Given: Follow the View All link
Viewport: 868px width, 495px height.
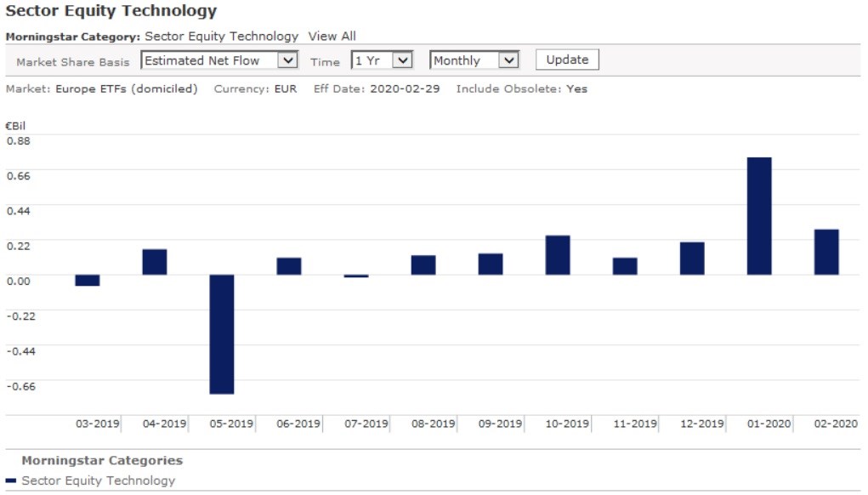Looking at the screenshot, I should point(332,36).
